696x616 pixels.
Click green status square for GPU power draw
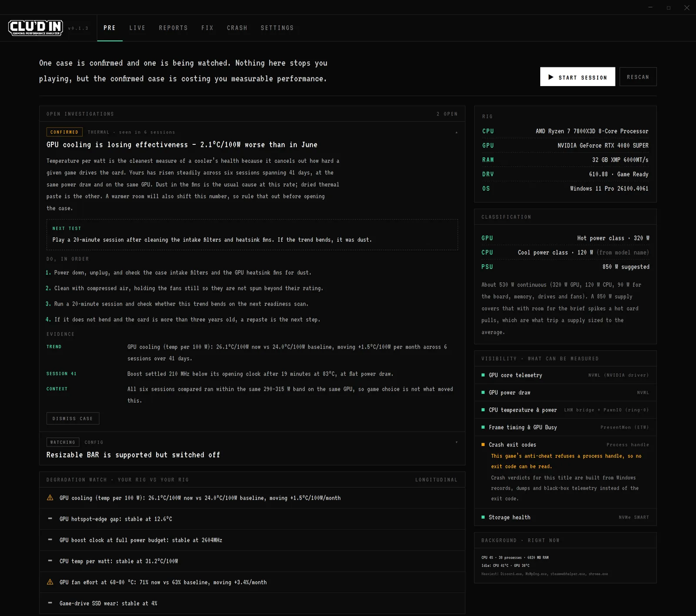pos(483,393)
